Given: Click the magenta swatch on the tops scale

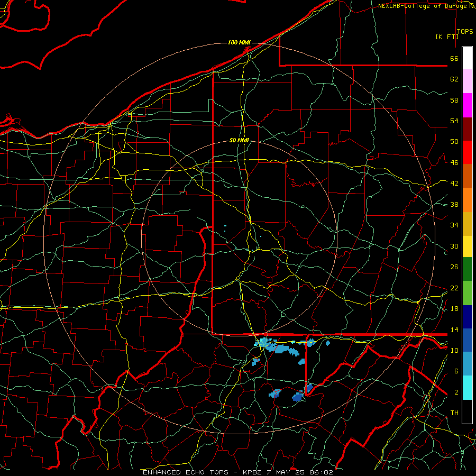Looking at the screenshot, I should (467, 105).
